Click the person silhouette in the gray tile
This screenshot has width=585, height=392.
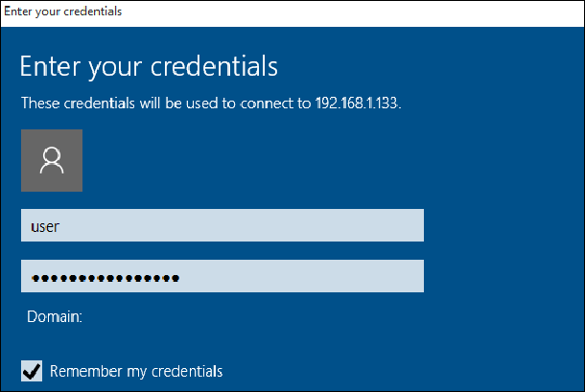(52, 160)
